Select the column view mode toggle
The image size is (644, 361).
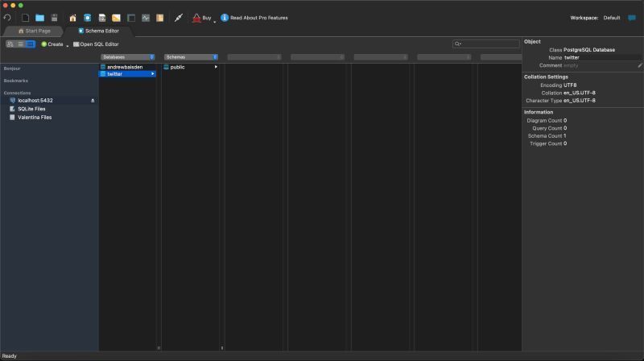click(x=31, y=44)
